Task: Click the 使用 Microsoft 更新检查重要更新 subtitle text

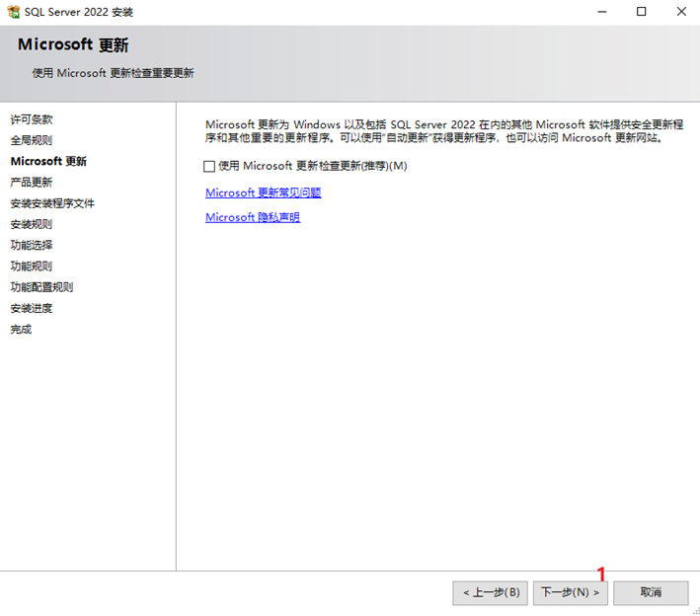Action: click(x=113, y=73)
